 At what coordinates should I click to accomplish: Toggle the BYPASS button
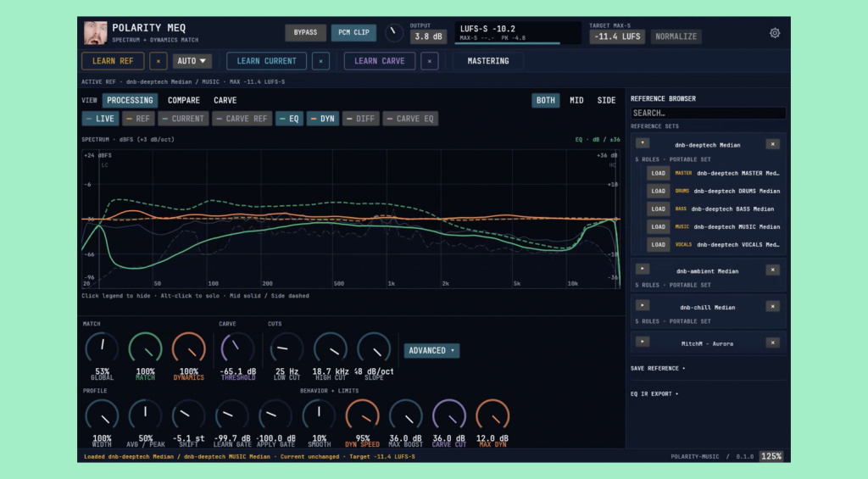[x=305, y=33]
